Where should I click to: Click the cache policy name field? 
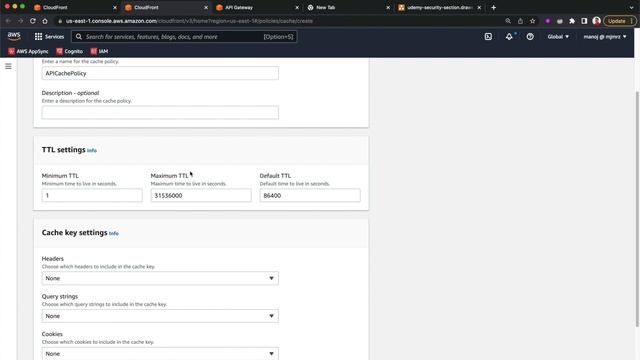[x=160, y=73]
